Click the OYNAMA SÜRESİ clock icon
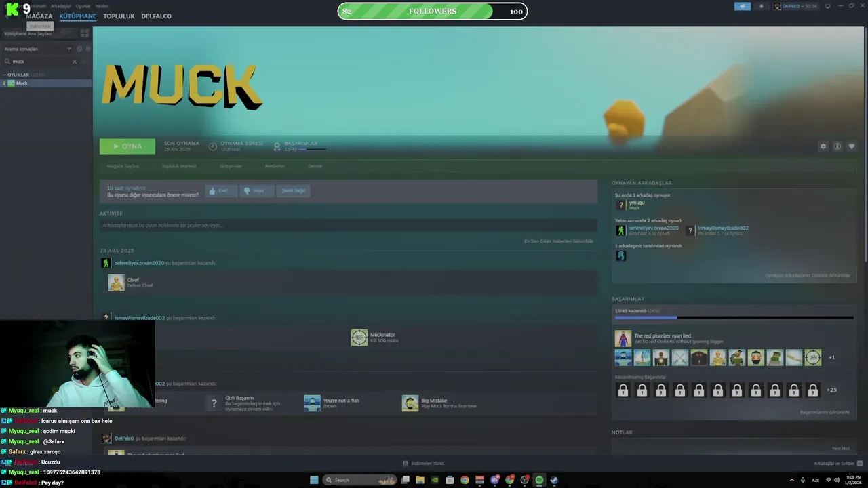Screen dimensions: 868x488 click(x=213, y=146)
